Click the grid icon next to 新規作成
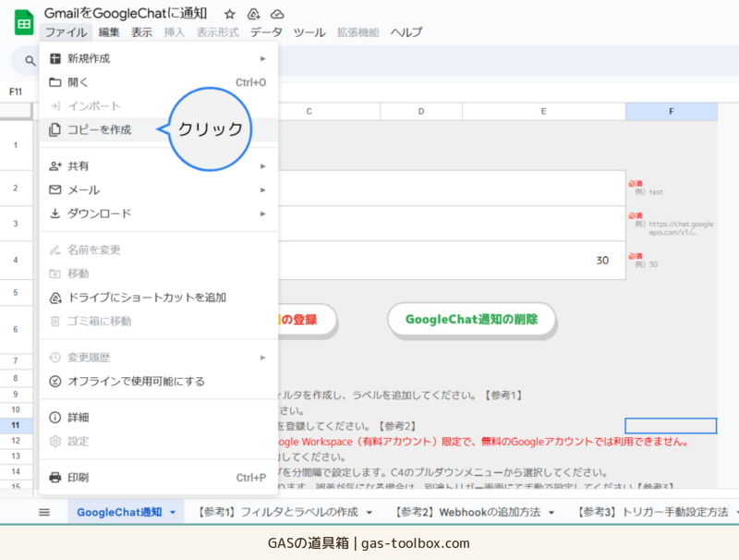The image size is (739, 560). coord(55,58)
